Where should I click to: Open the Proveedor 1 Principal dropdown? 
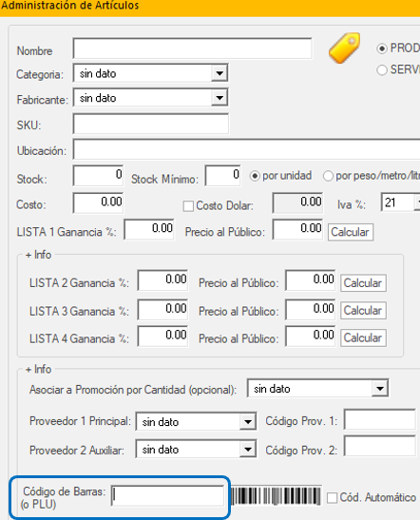coord(248,422)
